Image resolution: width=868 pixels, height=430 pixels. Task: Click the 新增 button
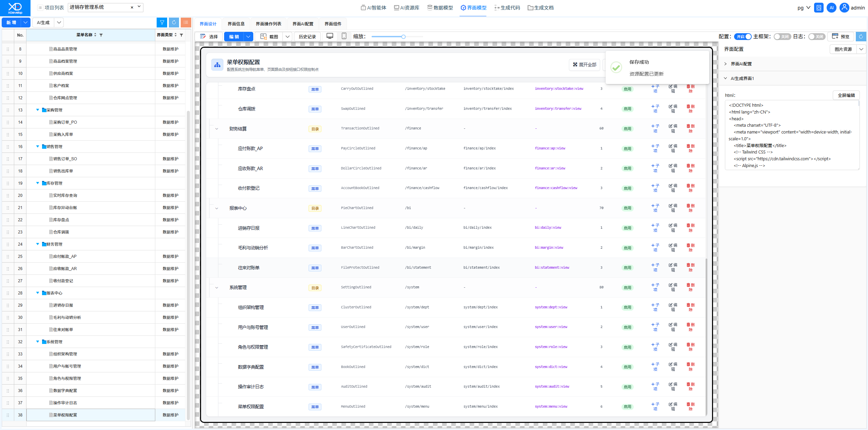tap(11, 22)
